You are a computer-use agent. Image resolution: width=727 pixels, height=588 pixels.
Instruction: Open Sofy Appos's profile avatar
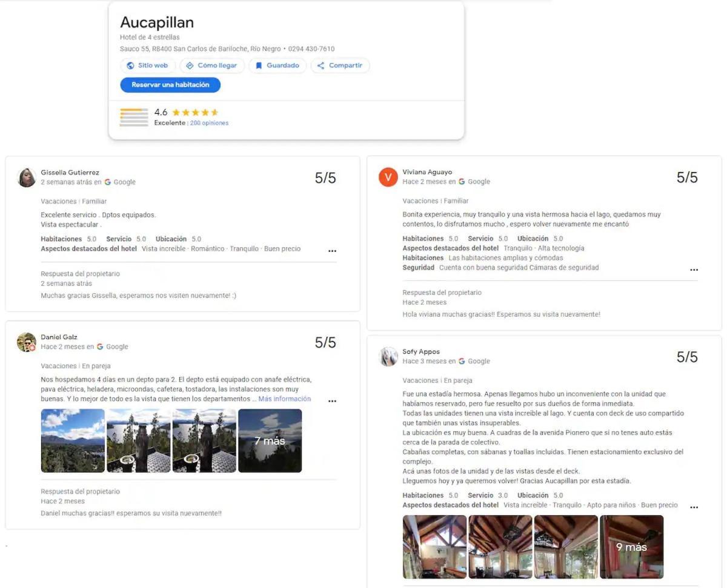click(x=388, y=357)
